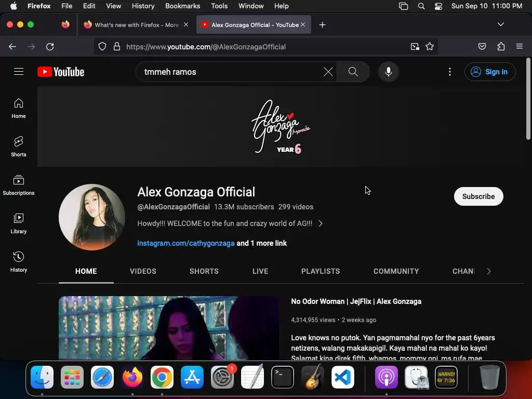Select the HOME channel tab

tap(86, 271)
